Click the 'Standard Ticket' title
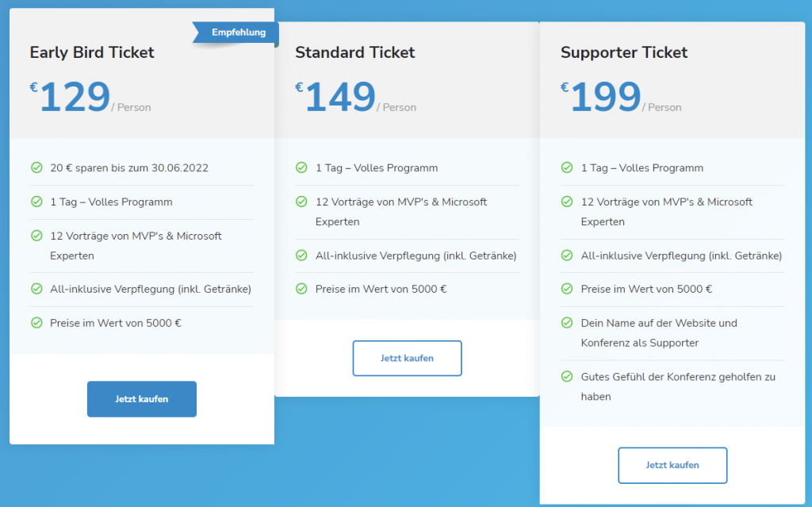This screenshot has height=507, width=812. pos(354,52)
